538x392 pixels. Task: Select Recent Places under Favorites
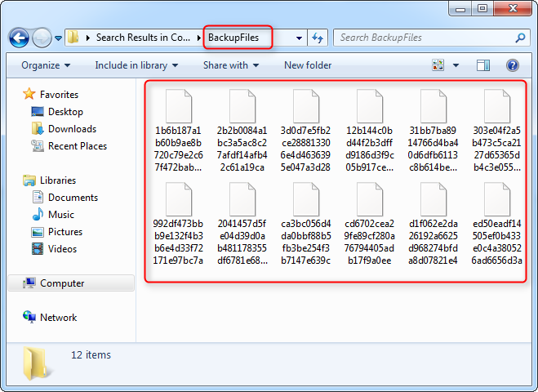(x=77, y=146)
